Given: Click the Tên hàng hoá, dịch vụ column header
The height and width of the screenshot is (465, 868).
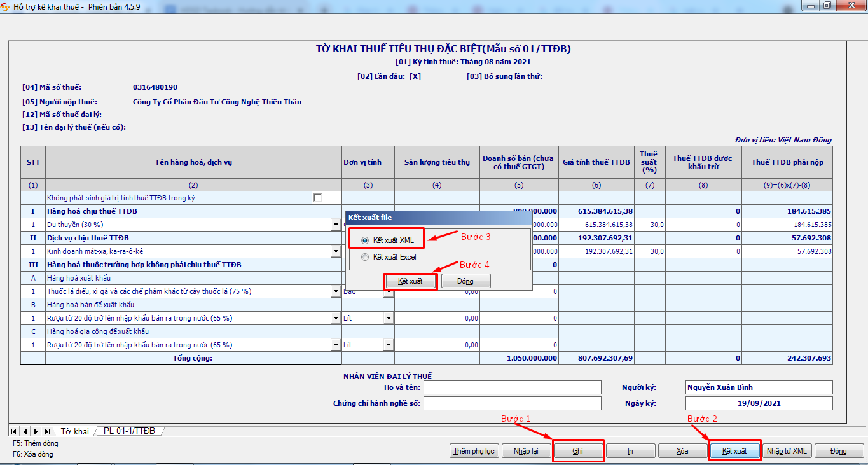Looking at the screenshot, I should click(193, 162).
